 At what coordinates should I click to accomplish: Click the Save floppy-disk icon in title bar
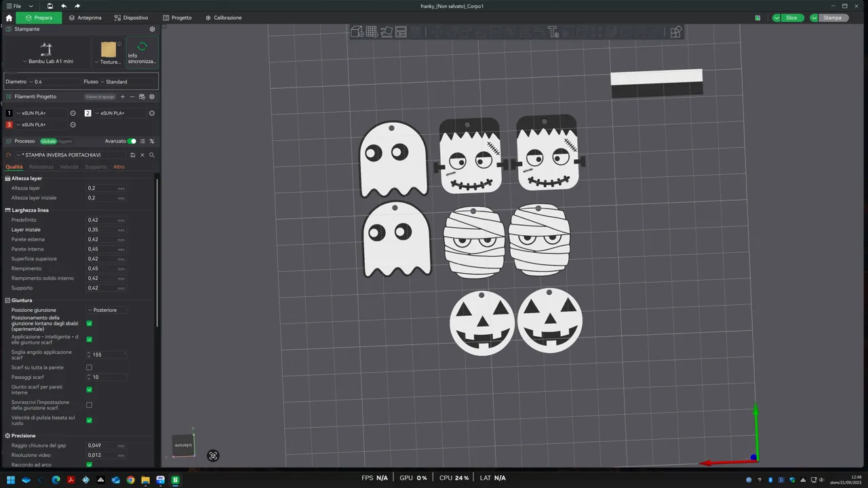[x=50, y=5]
